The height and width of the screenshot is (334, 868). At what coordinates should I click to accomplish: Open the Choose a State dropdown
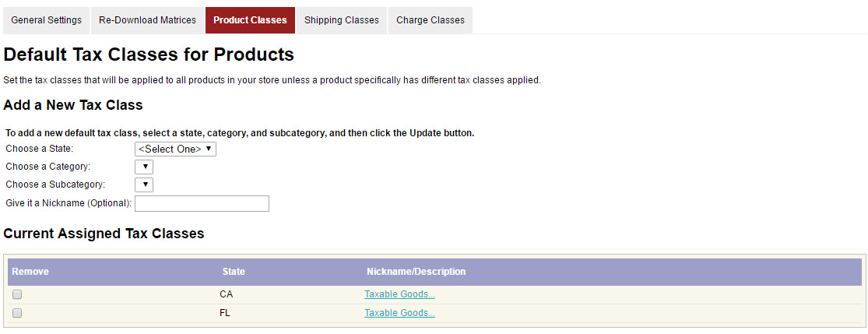tap(175, 149)
